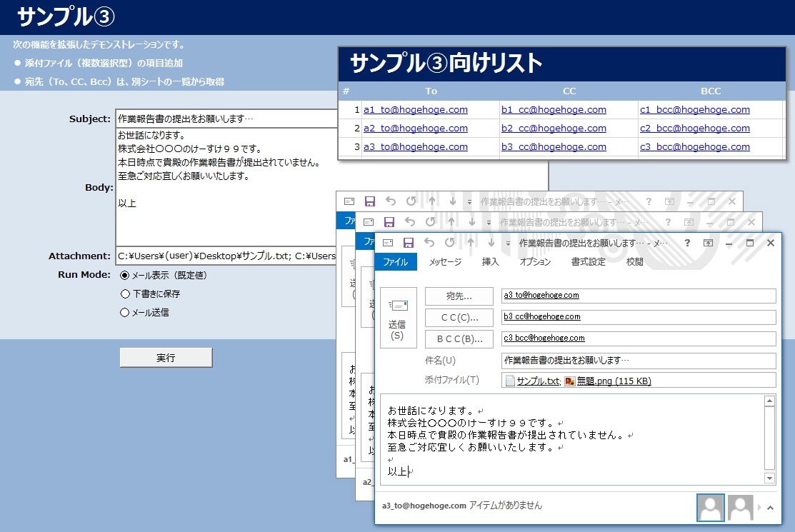Viewport: 795px width, 532px height.
Task: Click c3_bcc@hogehoge.com link in list
Action: coord(694,146)
